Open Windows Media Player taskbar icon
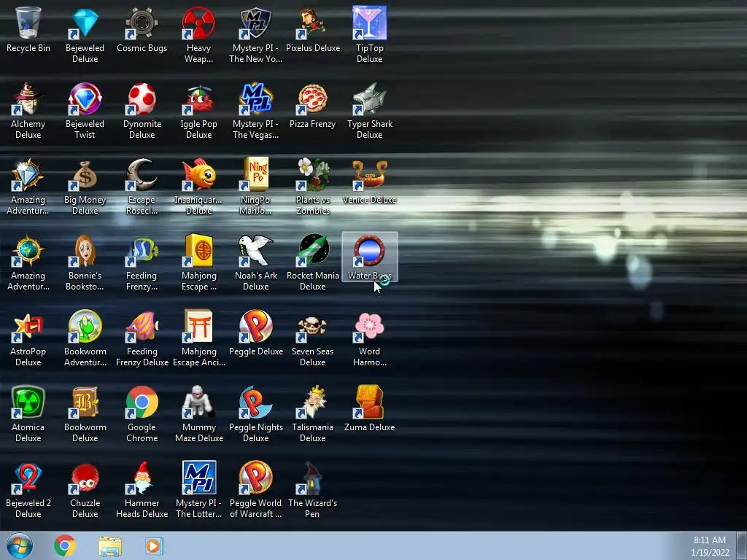 point(155,545)
